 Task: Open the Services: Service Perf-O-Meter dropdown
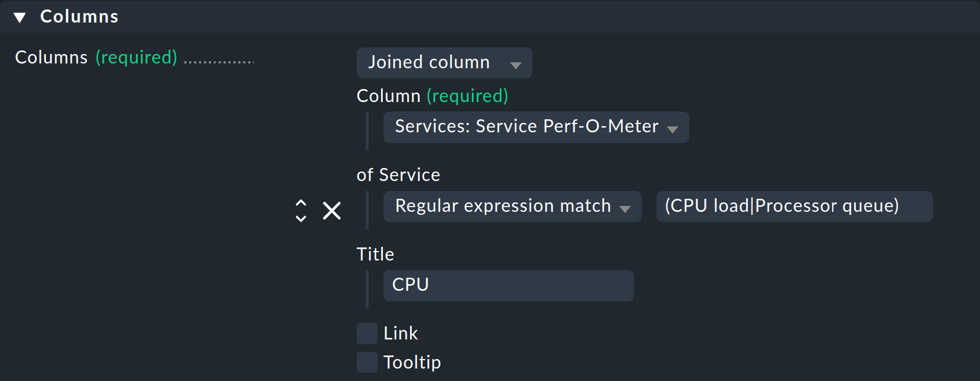pyautogui.click(x=527, y=126)
